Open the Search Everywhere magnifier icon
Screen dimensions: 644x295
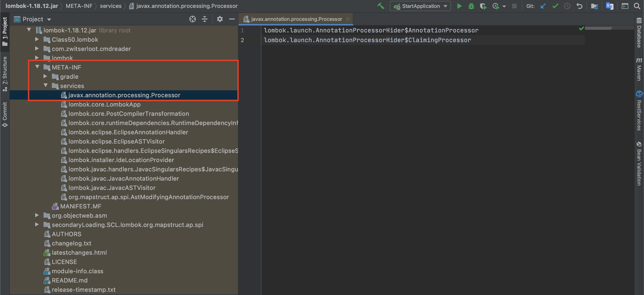(637, 6)
